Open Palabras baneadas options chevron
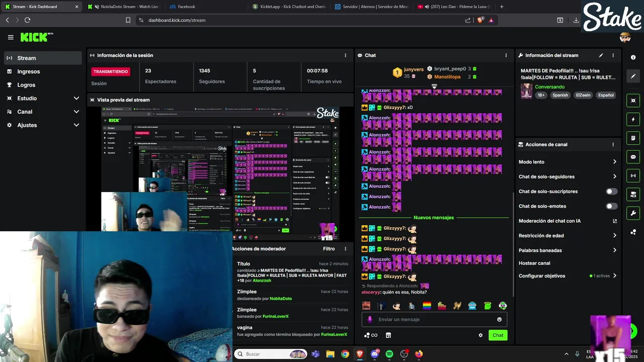The height and width of the screenshot is (362, 644). (614, 250)
